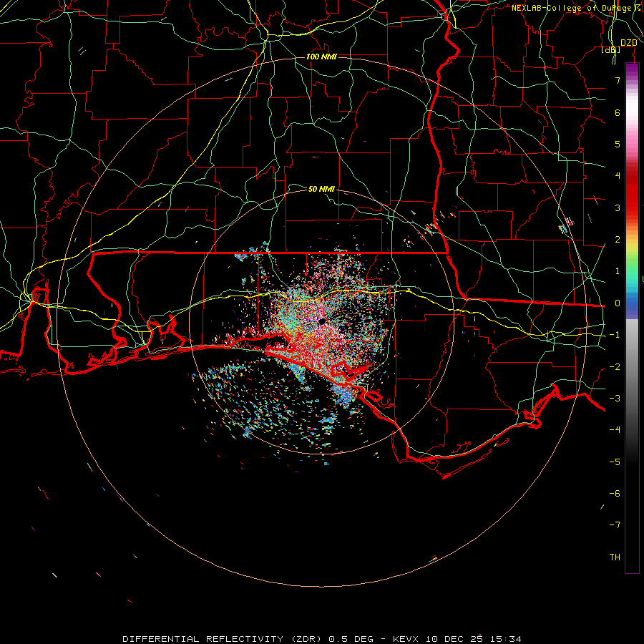
Task: Click the '-1' value on the color scale
Action: tap(615, 335)
